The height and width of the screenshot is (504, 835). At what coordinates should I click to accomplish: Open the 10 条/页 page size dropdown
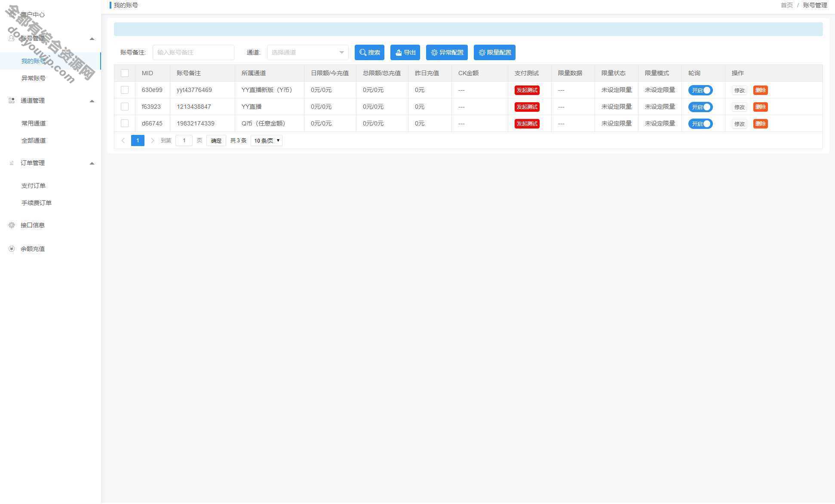click(x=267, y=141)
